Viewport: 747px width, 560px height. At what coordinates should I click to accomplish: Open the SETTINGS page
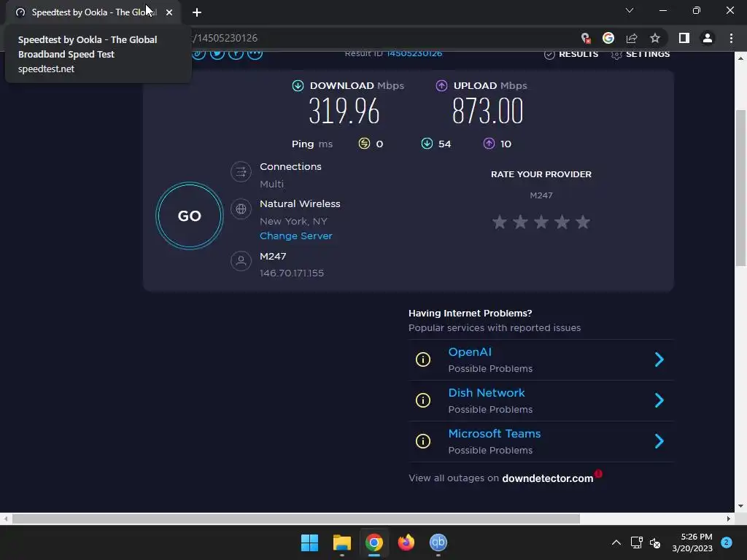pos(640,54)
